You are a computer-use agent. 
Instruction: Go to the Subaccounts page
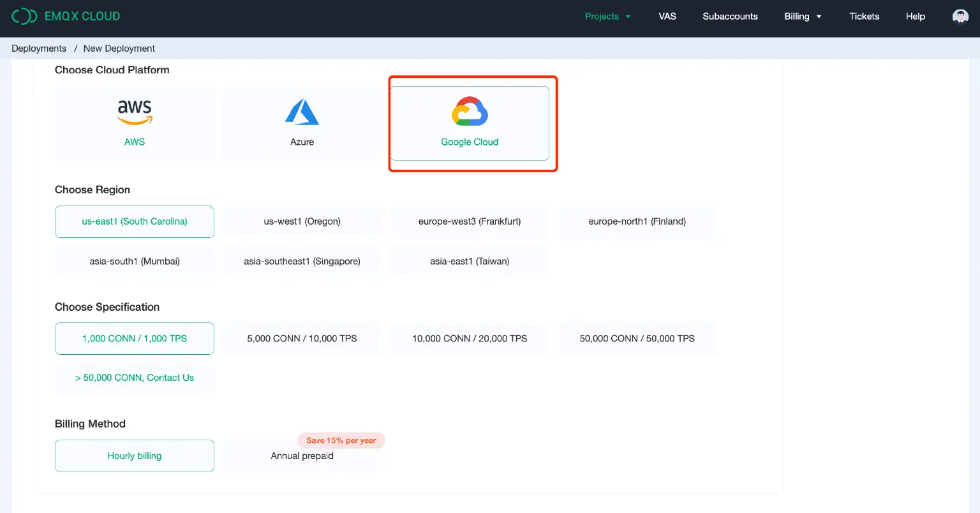[x=730, y=17]
